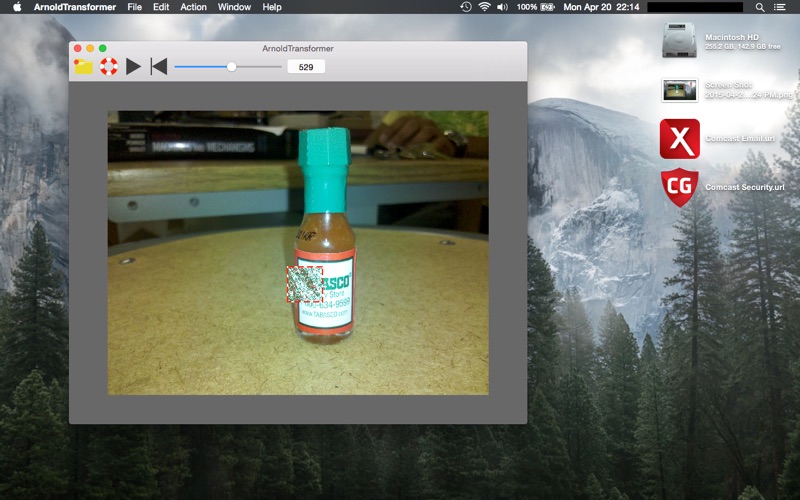Screen dimensions: 800x500
Task: Open Spotlight search magnifier icon
Action: (x=760, y=7)
